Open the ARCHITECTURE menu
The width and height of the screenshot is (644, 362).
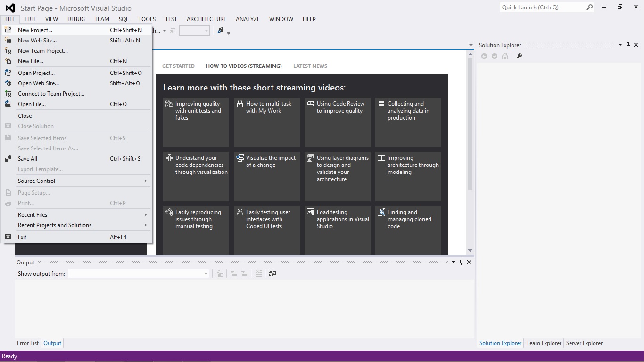[206, 19]
